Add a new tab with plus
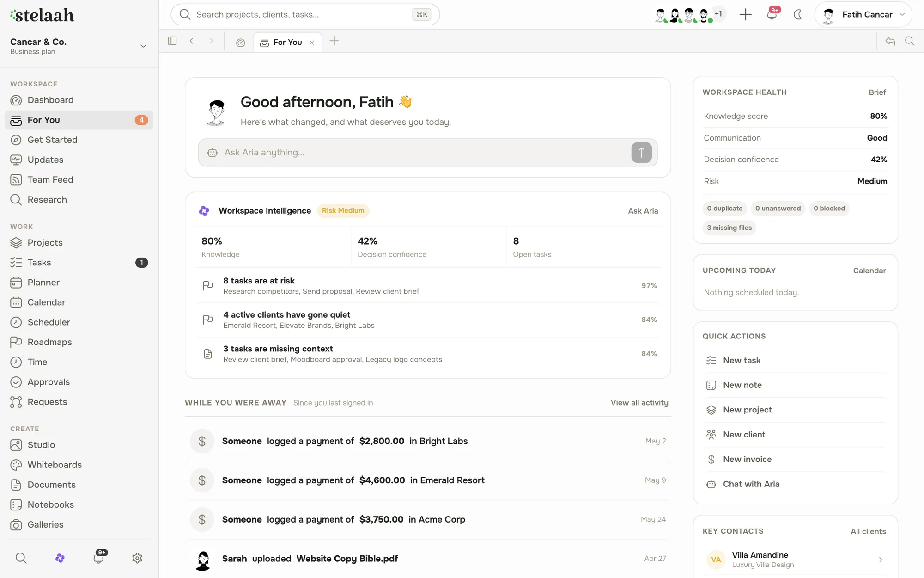 pos(334,41)
